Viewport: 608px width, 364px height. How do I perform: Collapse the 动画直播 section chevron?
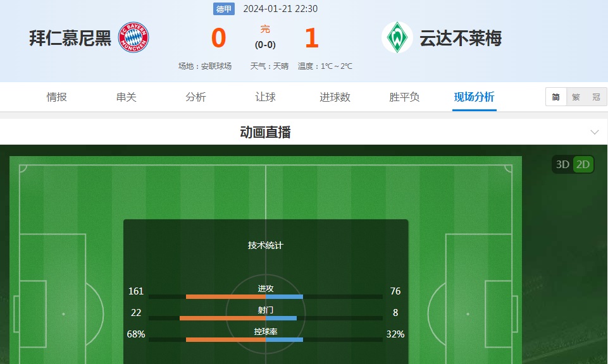tap(594, 132)
